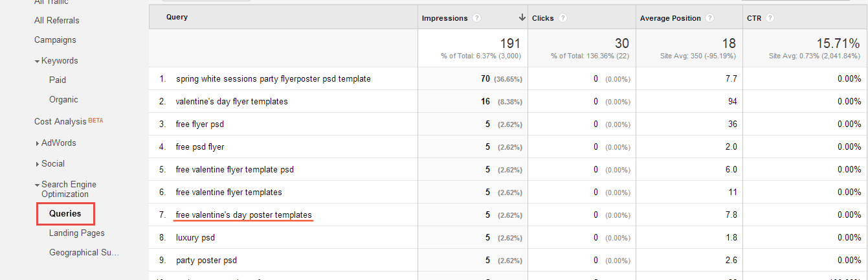Sort table by Clicks column header
The image size is (868, 280).
tap(543, 18)
